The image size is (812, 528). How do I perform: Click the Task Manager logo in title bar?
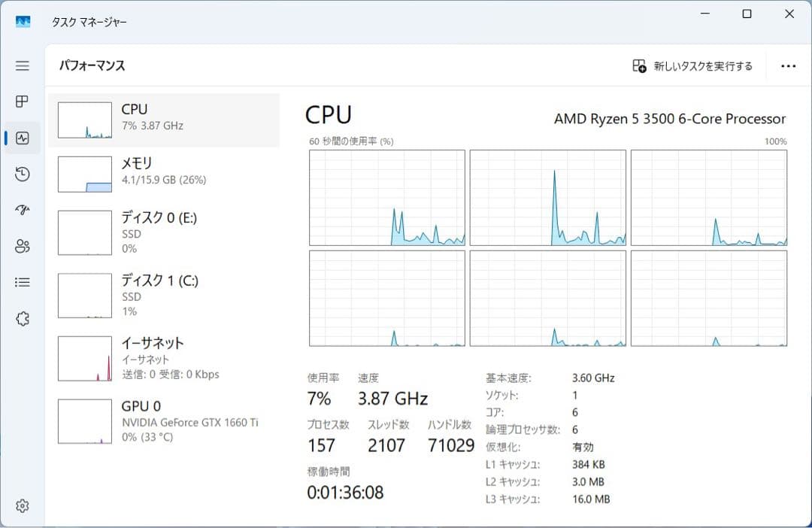point(23,22)
